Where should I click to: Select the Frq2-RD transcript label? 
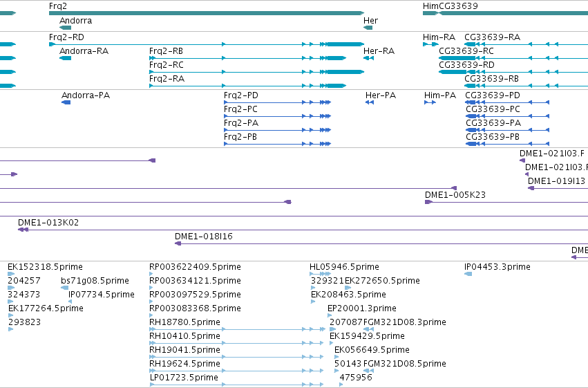point(66,37)
